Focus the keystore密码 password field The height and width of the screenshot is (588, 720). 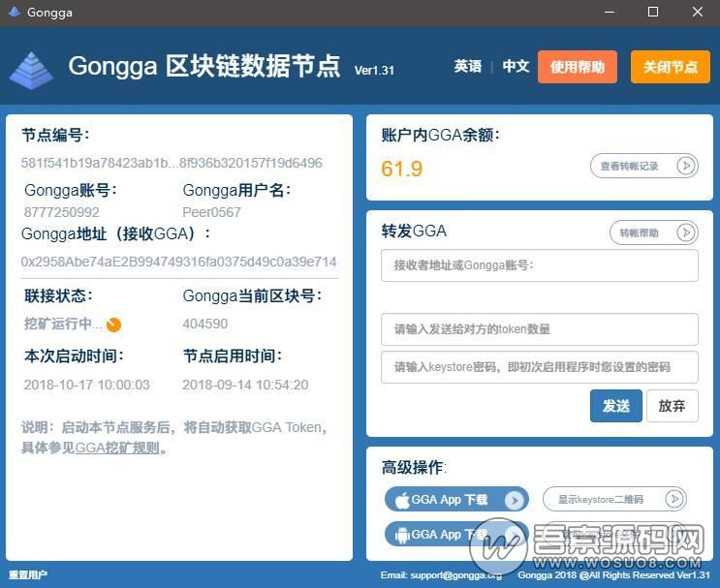click(539, 367)
